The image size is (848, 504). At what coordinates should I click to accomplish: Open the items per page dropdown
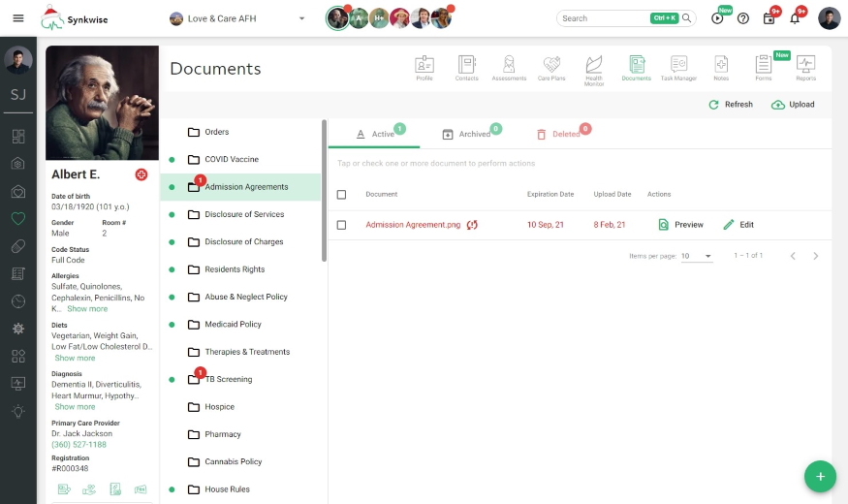(x=696, y=256)
